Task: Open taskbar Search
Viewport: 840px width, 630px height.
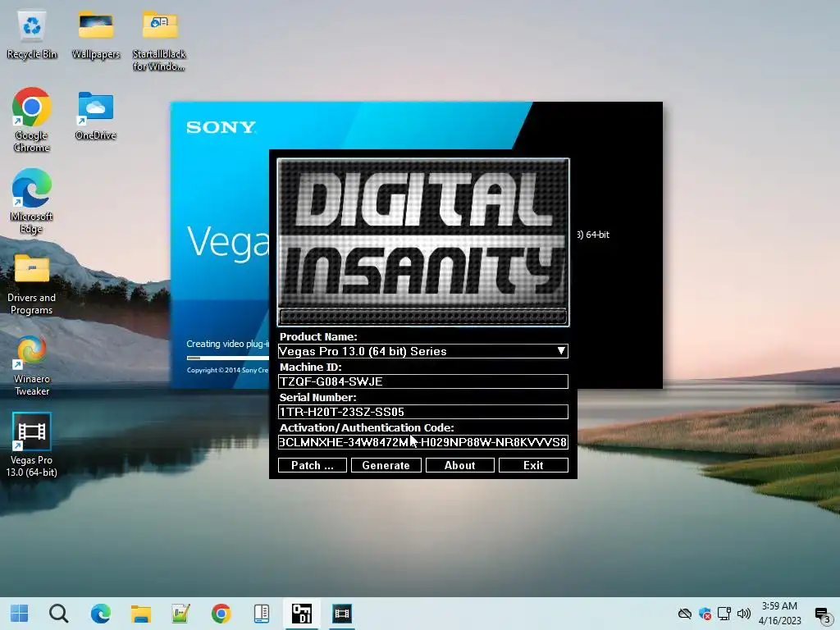Action: click(x=59, y=614)
